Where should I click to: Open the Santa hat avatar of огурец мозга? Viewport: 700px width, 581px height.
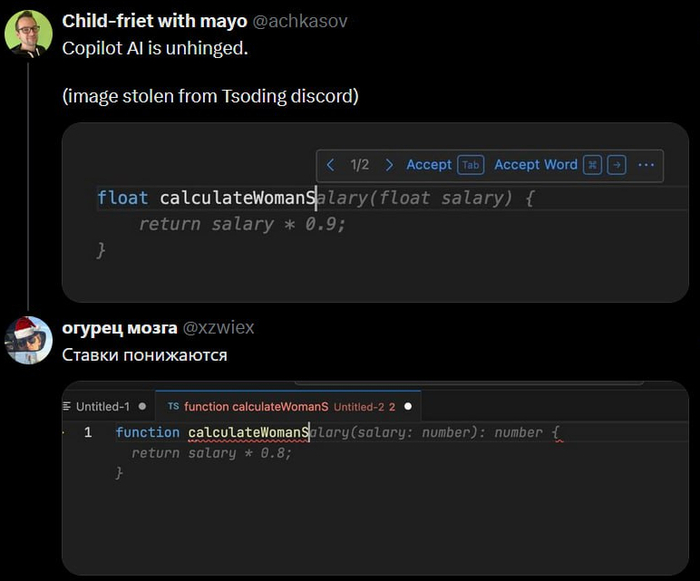coord(29,340)
